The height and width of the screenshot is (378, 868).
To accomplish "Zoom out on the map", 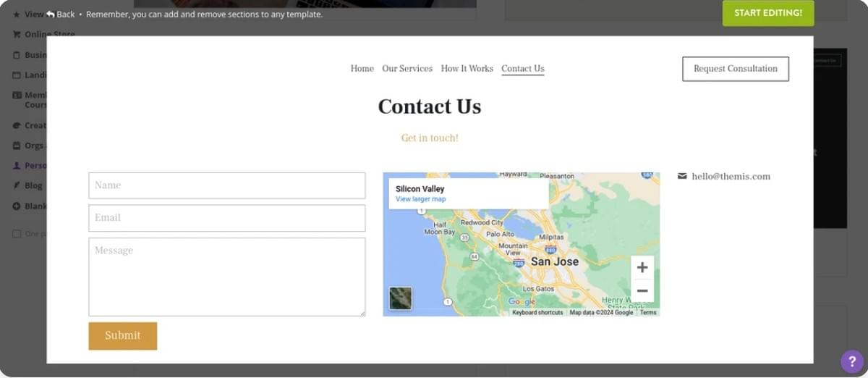I will click(642, 290).
